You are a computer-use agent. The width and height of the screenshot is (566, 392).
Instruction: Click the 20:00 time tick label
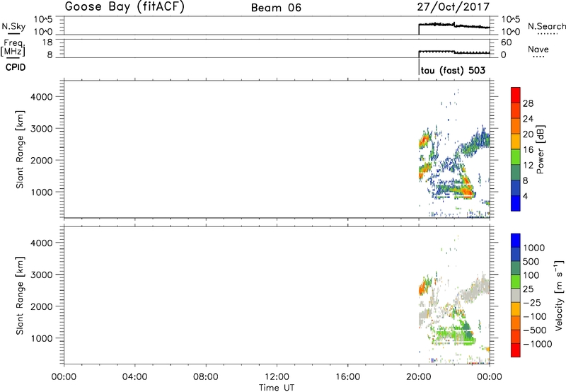[418, 377]
